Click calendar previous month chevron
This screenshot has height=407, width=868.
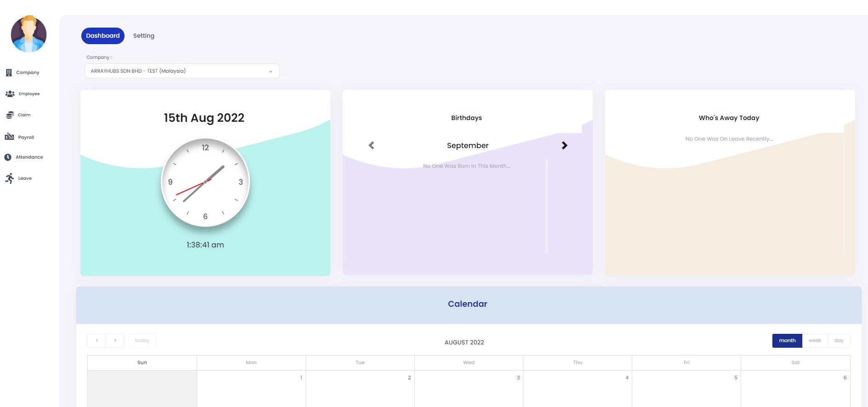click(x=97, y=341)
